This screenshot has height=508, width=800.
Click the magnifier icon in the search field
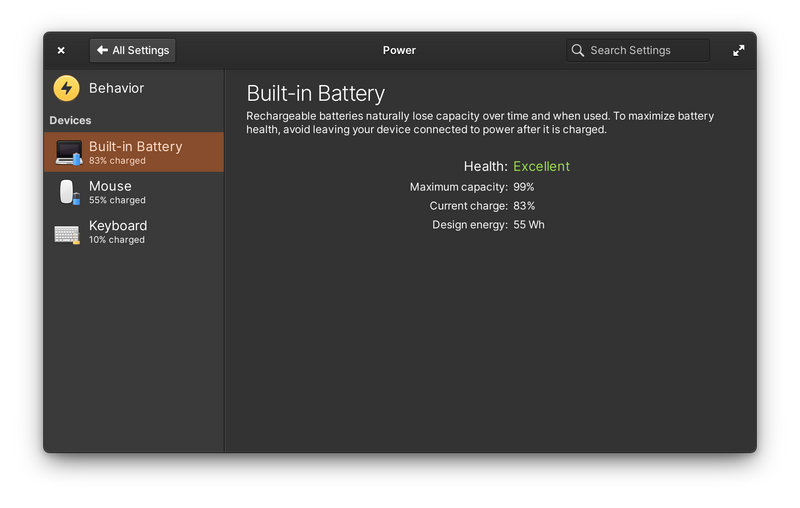click(578, 50)
